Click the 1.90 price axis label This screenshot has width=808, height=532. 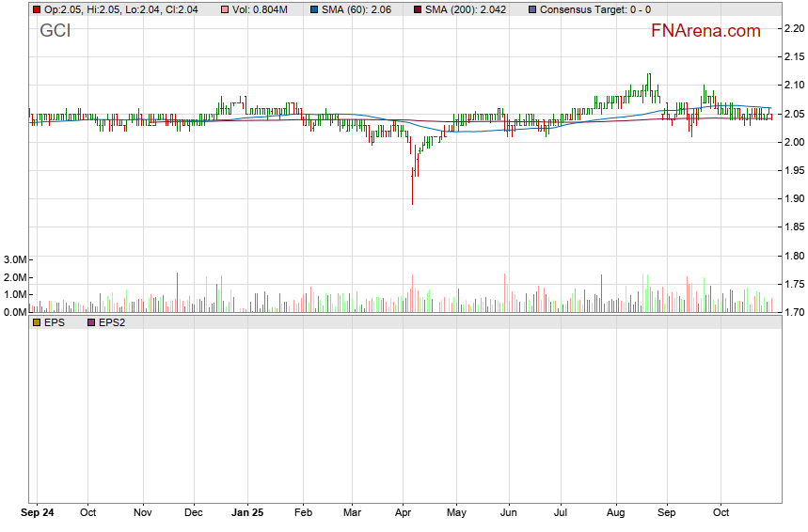pos(793,198)
